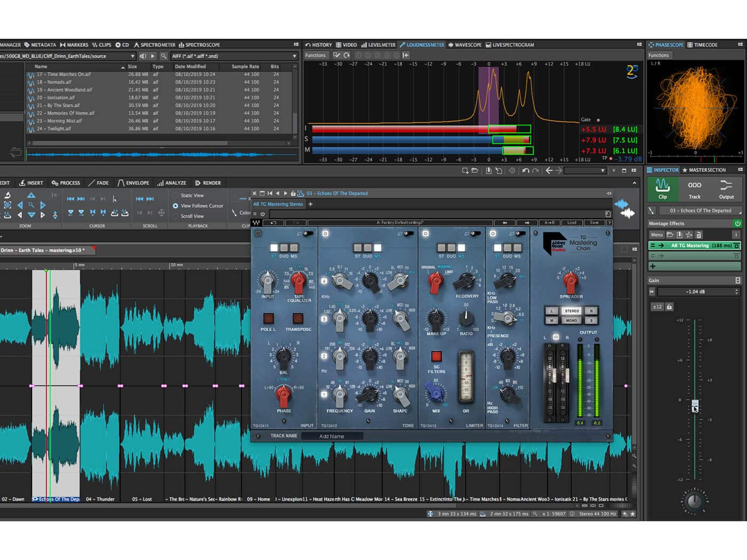Click the play icon in file browser toolbar
747x560 pixels.
pyautogui.click(x=153, y=56)
